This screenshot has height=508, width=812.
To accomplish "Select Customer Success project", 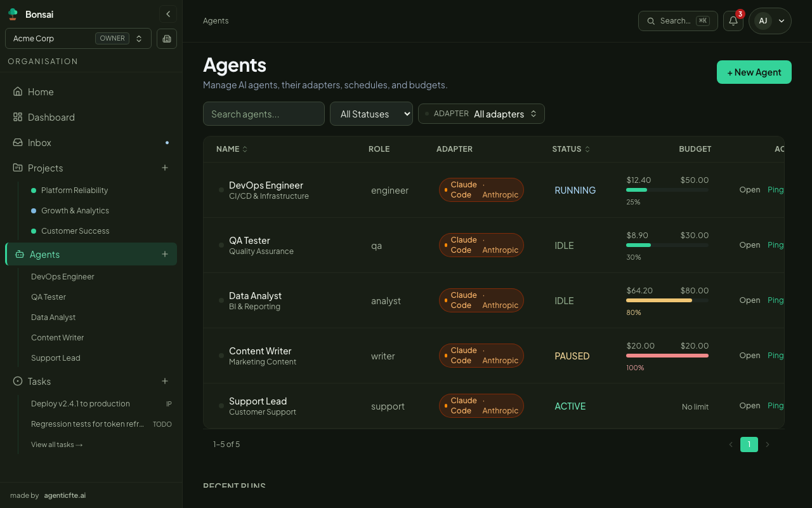I will coord(75,231).
